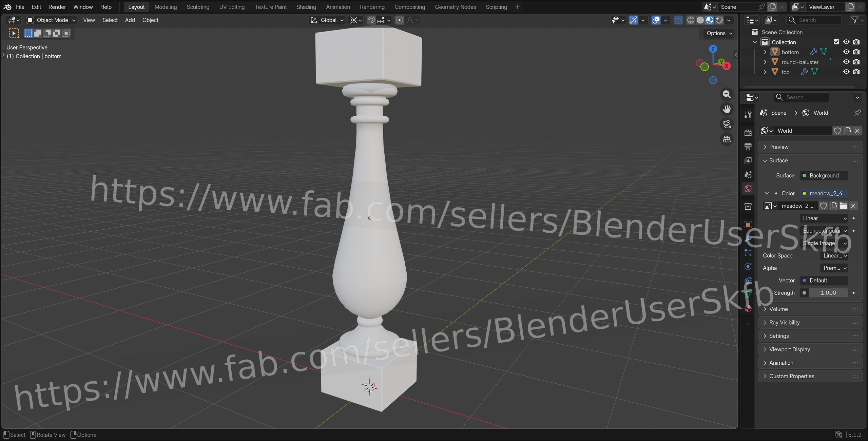Toggle the camera view gizmo
The image size is (868, 441).
727,124
